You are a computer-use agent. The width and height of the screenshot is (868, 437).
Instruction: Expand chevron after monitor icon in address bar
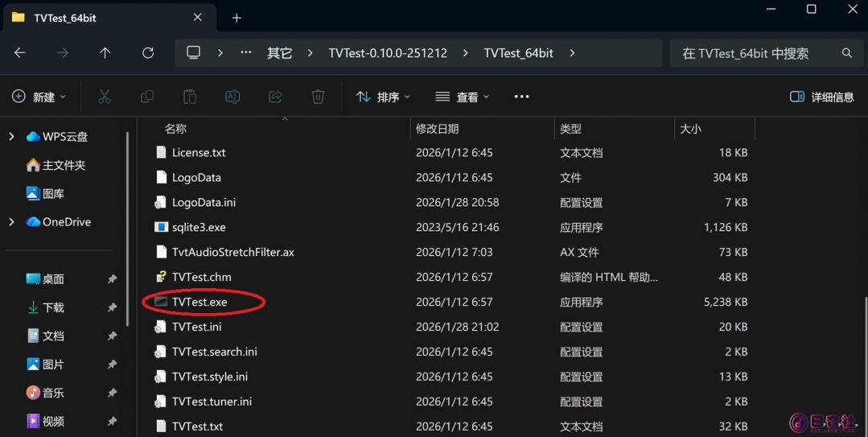coord(220,53)
